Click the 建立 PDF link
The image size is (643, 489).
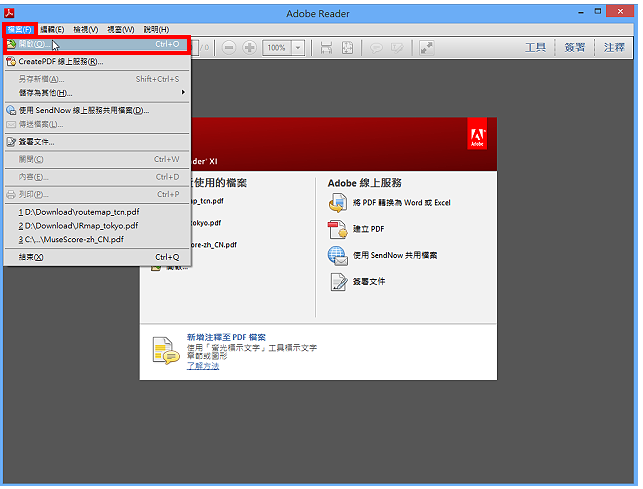point(368,229)
